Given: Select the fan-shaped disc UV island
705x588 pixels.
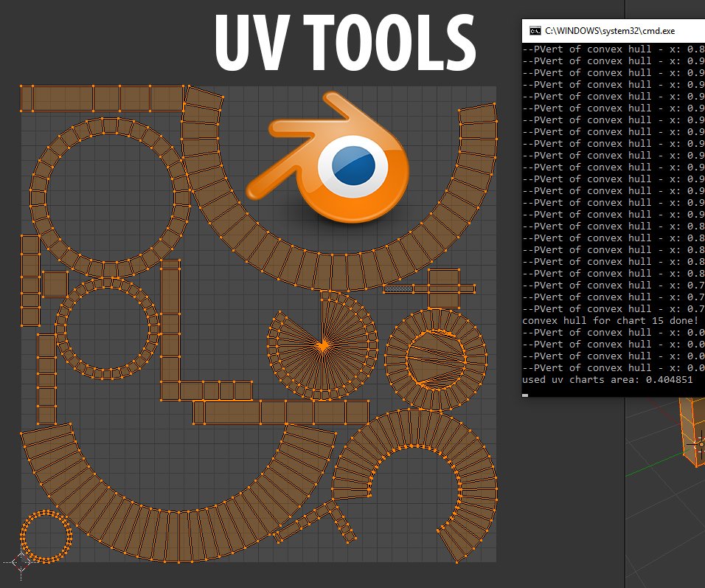Looking at the screenshot, I should click(323, 345).
